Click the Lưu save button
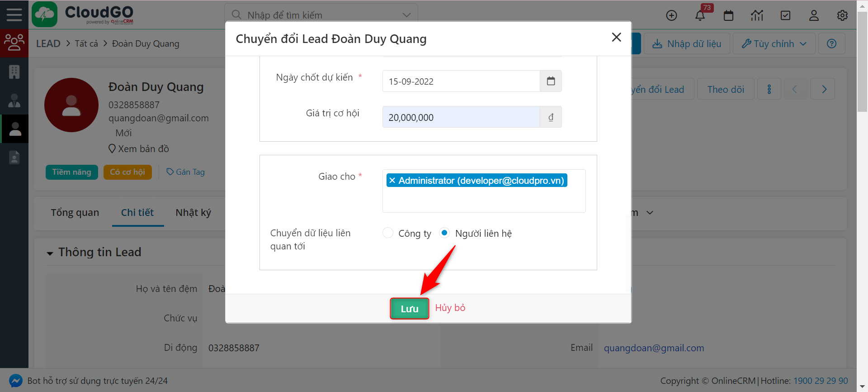The height and width of the screenshot is (392, 868). pos(409,309)
